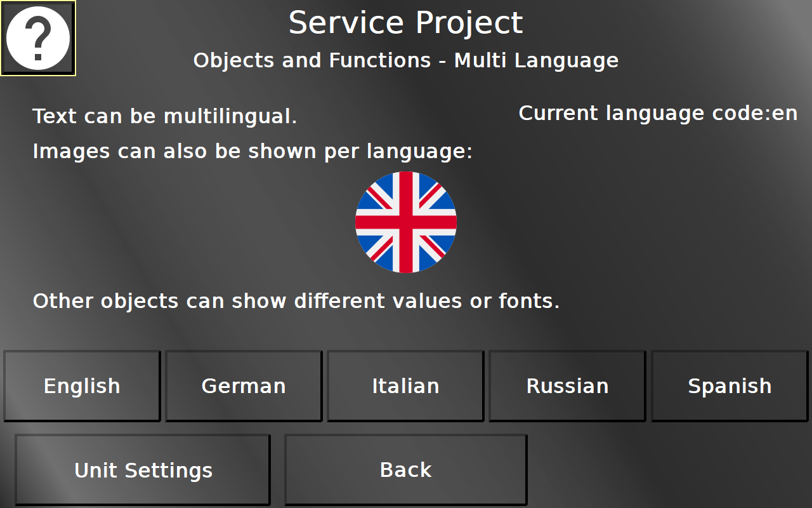
Task: Go back to the previous screen
Action: 405,470
